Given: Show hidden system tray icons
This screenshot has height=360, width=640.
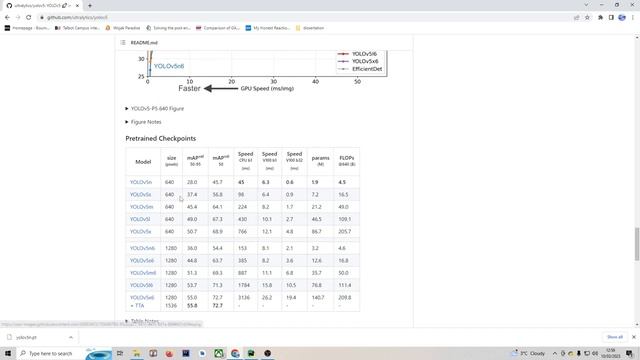Looking at the screenshot, I should coord(555,353).
